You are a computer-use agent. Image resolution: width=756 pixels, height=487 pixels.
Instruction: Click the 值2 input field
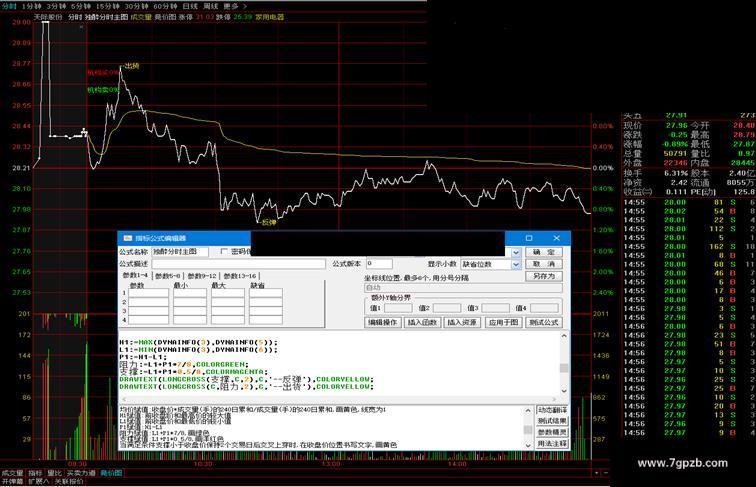447,308
